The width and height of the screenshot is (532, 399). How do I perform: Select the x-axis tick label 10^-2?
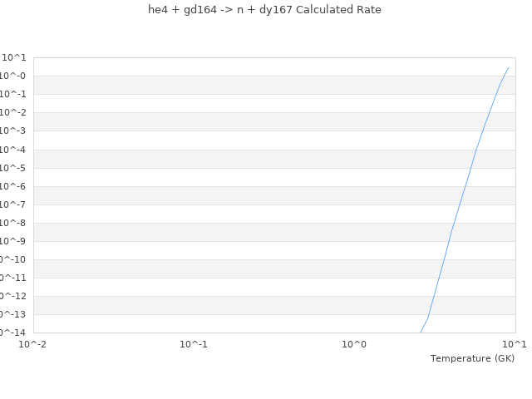pos(33,344)
